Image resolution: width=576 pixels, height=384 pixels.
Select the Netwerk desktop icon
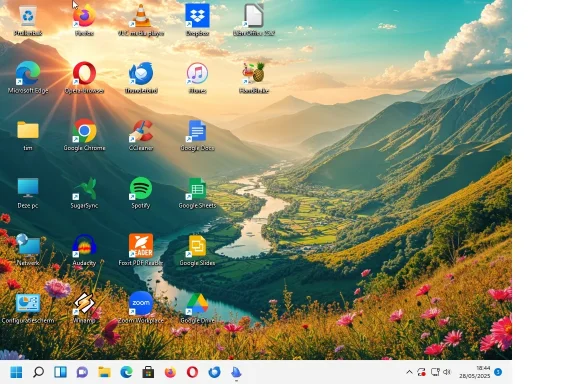pyautogui.click(x=28, y=250)
